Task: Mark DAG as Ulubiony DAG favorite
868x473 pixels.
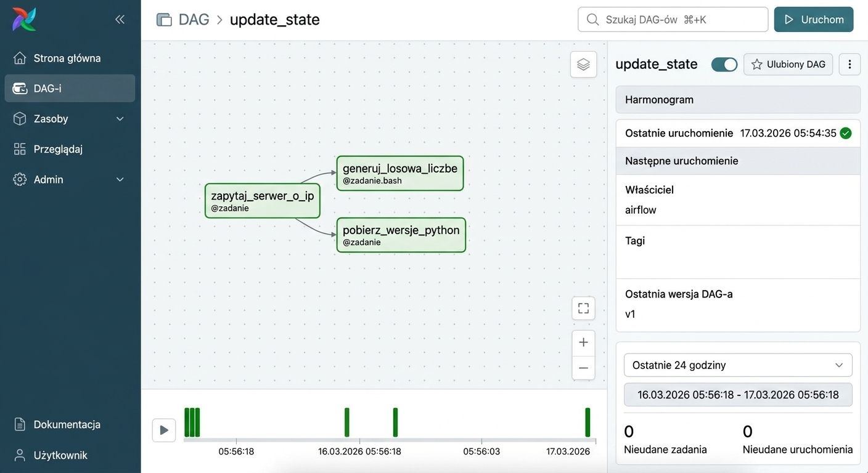Action: pyautogui.click(x=788, y=64)
